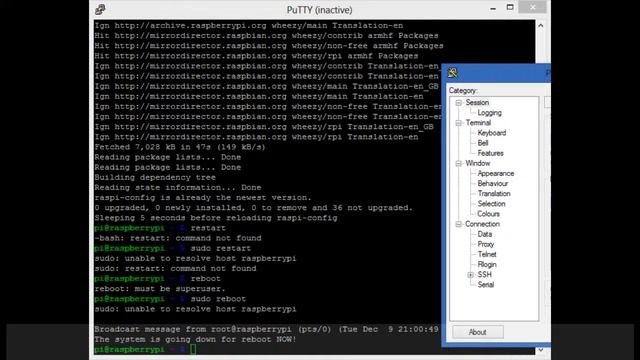Click 'Building dependency tree' line

(x=155, y=178)
